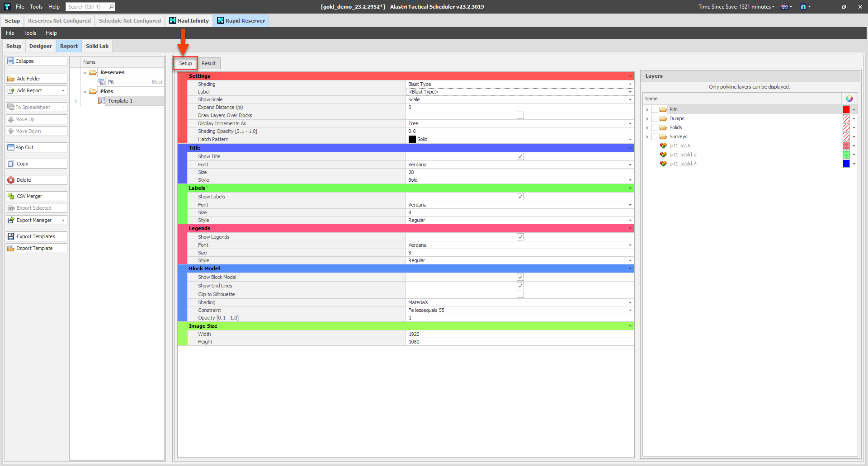Tick the Pits layer checkbox

pos(654,109)
